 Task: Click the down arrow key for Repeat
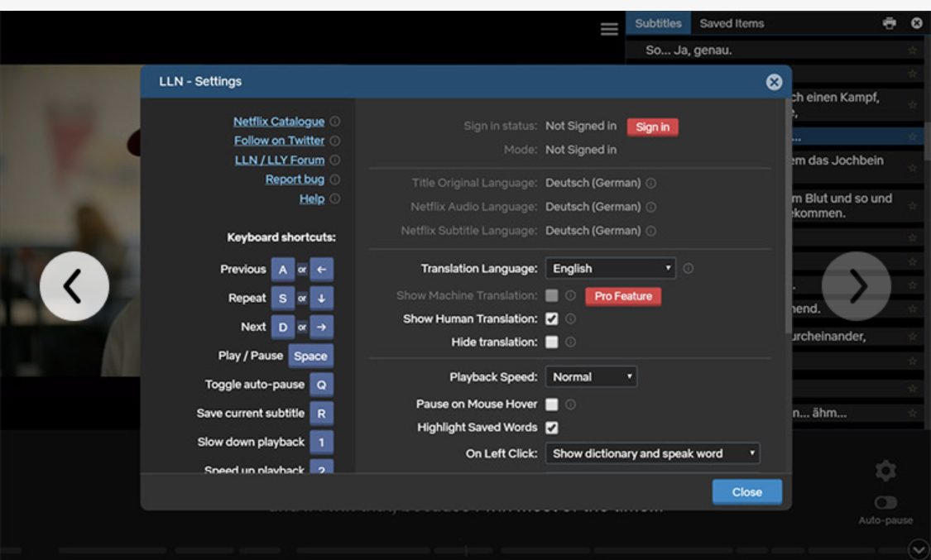coord(321,299)
